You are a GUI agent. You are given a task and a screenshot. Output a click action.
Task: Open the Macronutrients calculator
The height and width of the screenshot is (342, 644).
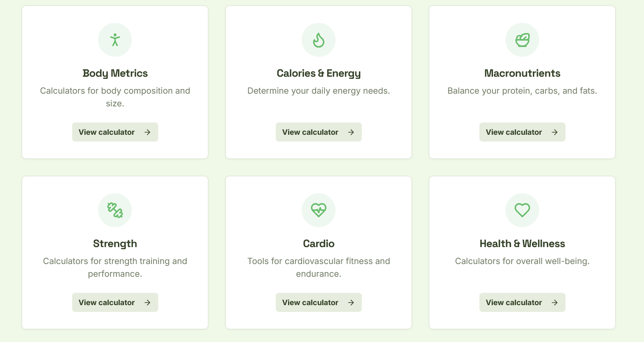pos(522,132)
